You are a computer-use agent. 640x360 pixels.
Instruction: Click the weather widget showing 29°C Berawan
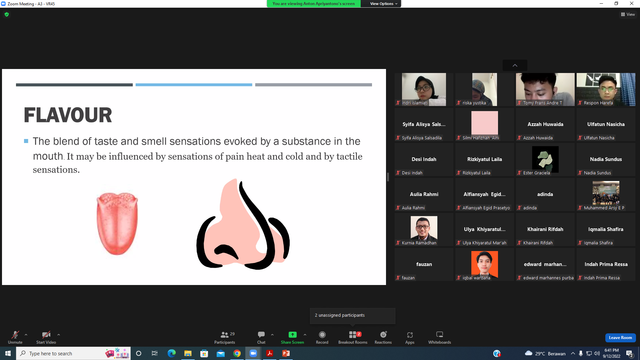click(545, 353)
